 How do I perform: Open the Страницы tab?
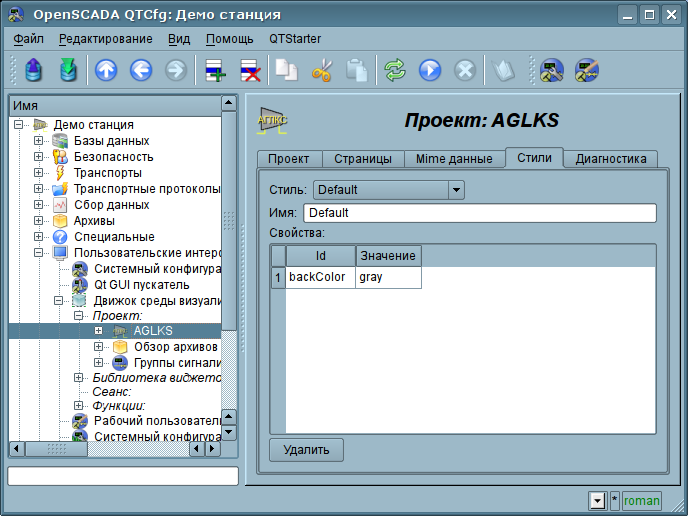(363, 159)
